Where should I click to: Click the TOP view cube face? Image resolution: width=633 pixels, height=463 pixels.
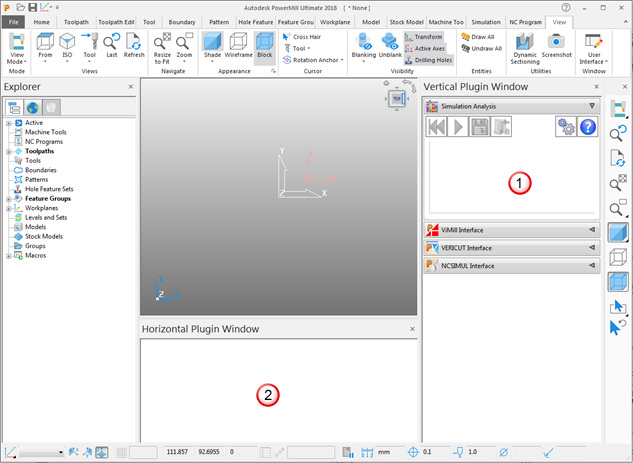tap(396, 98)
